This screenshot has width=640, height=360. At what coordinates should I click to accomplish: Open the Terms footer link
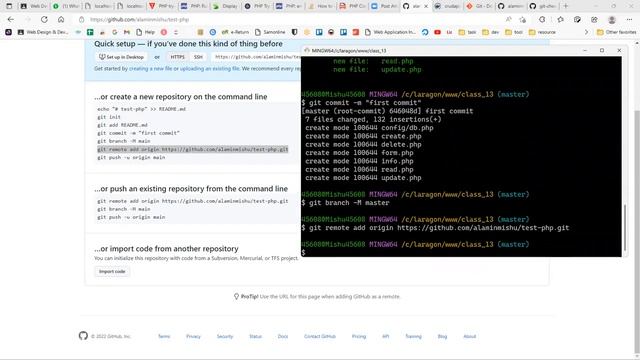tap(164, 336)
